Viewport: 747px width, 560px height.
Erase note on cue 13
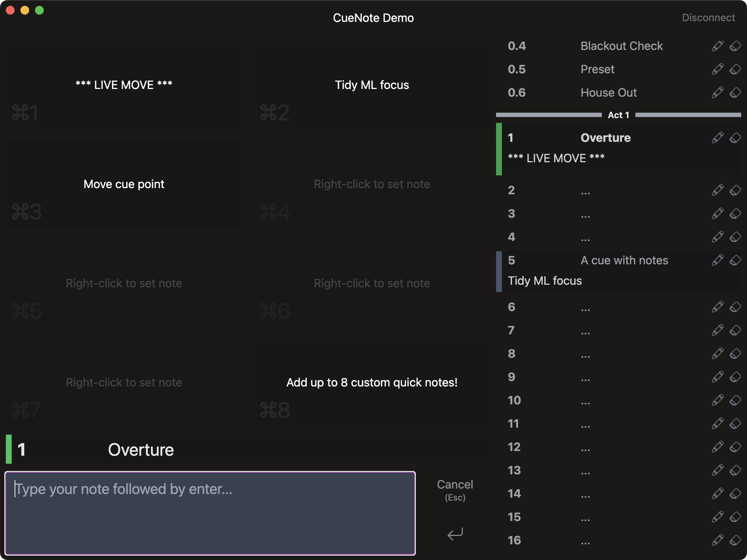pyautogui.click(x=735, y=470)
